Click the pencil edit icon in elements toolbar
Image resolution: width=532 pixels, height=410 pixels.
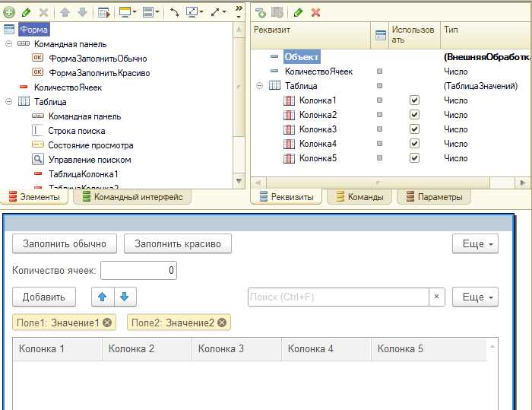26,13
